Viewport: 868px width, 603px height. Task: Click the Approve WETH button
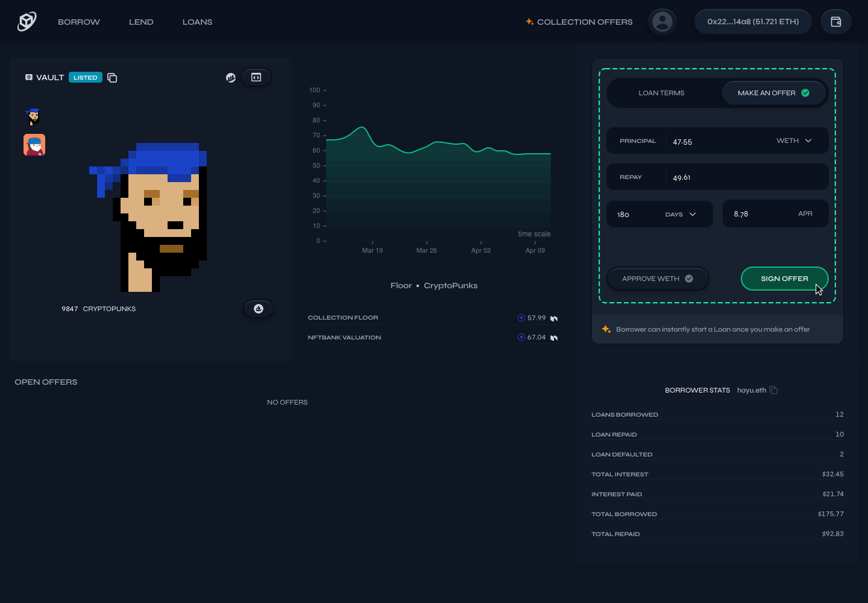click(x=658, y=279)
